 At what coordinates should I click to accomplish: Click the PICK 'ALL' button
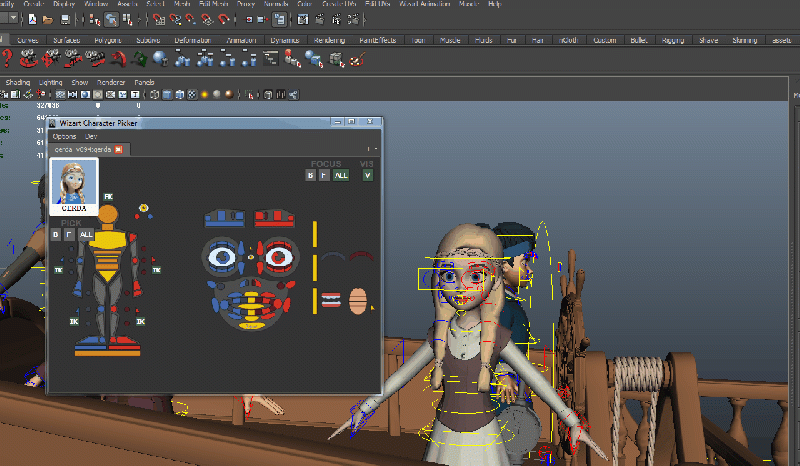[86, 234]
